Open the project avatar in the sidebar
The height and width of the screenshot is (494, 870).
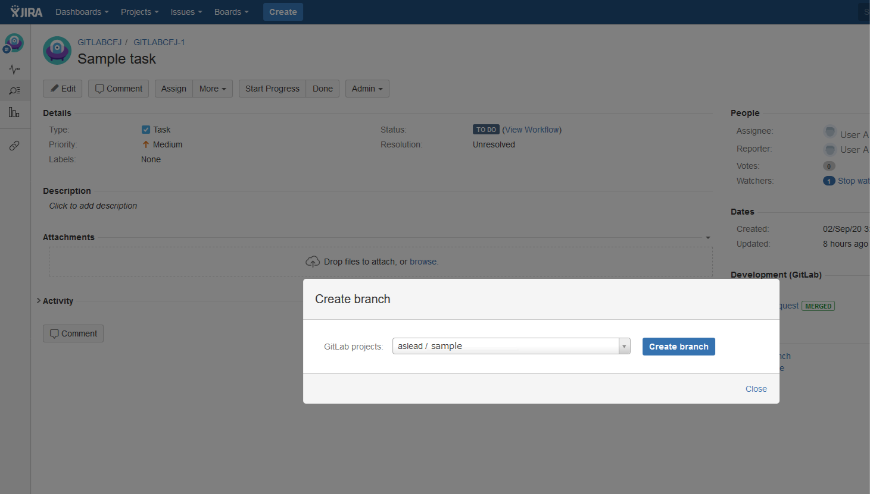click(x=14, y=43)
